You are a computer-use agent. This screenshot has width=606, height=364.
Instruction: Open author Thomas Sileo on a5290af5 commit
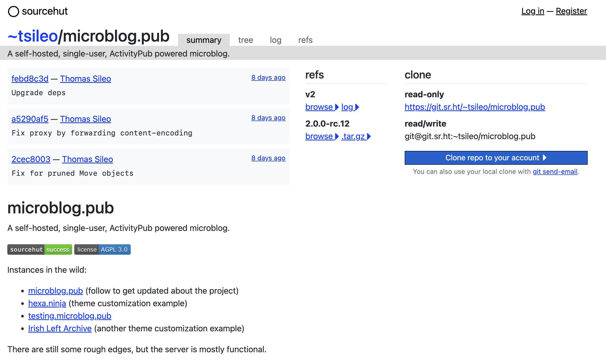pyautogui.click(x=85, y=119)
